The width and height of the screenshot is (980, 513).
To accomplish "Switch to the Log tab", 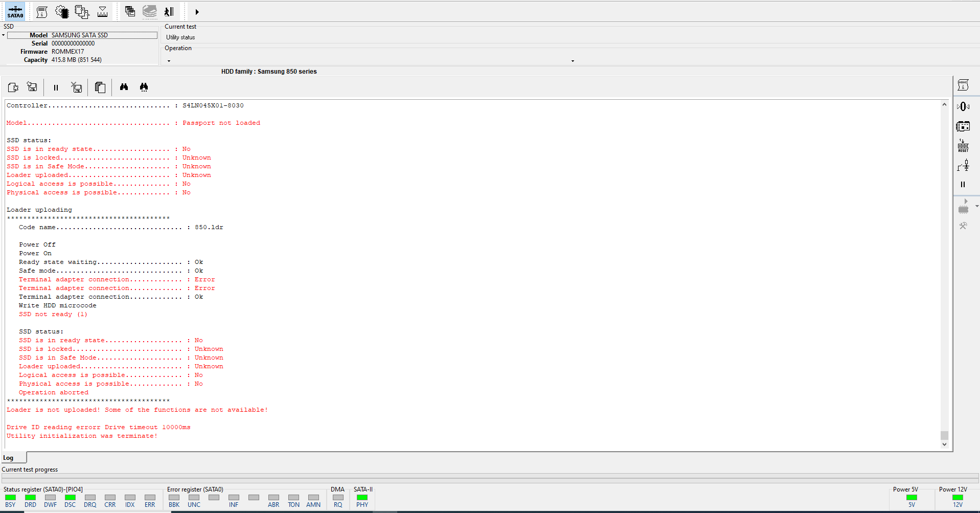I will coord(9,458).
